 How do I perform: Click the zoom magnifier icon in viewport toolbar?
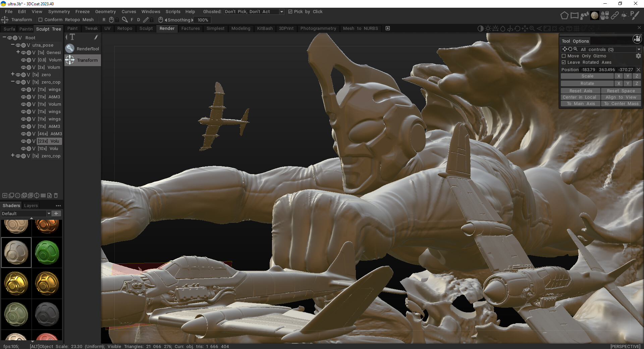(532, 29)
